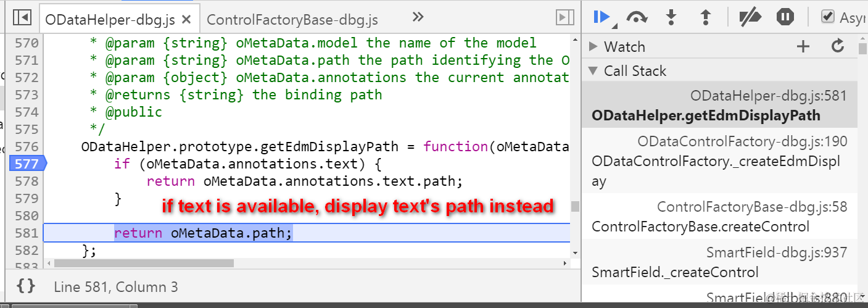Click the horizontal scrollbar's right arrow
The height and width of the screenshot is (308, 868).
pos(565,263)
